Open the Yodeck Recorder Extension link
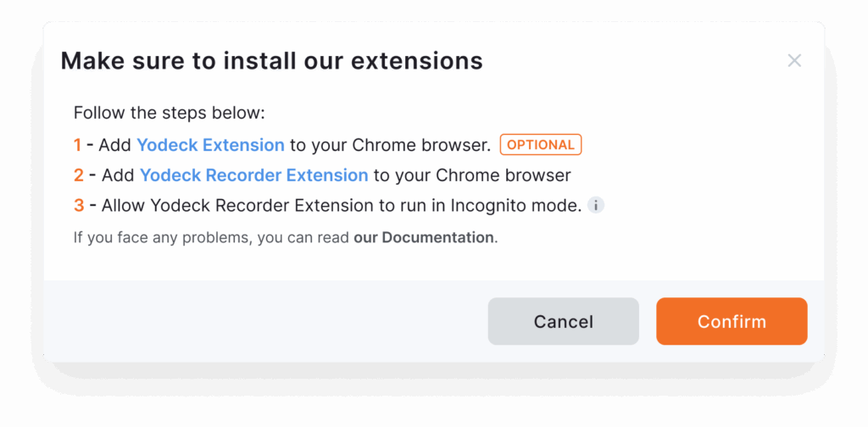Viewport: 868px width, 427px height. [x=253, y=175]
